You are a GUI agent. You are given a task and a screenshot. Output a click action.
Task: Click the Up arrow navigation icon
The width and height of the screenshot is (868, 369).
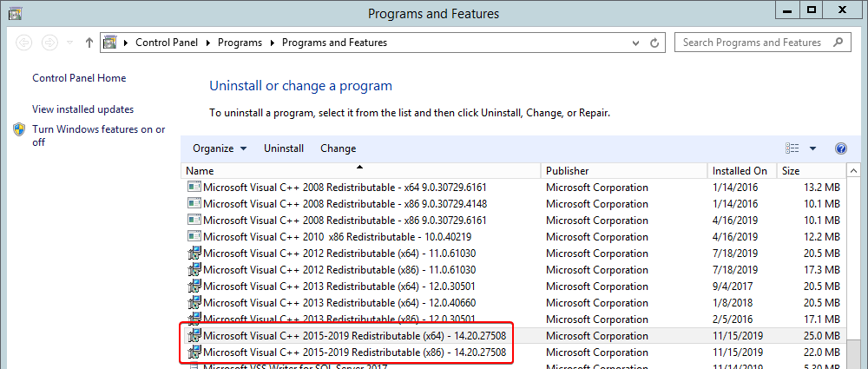coord(89,43)
